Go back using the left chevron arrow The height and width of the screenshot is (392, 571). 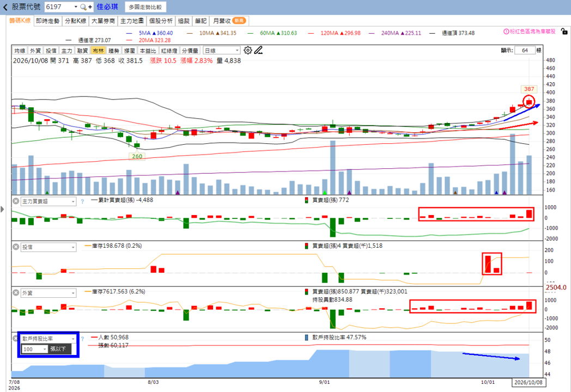tap(5, 7)
